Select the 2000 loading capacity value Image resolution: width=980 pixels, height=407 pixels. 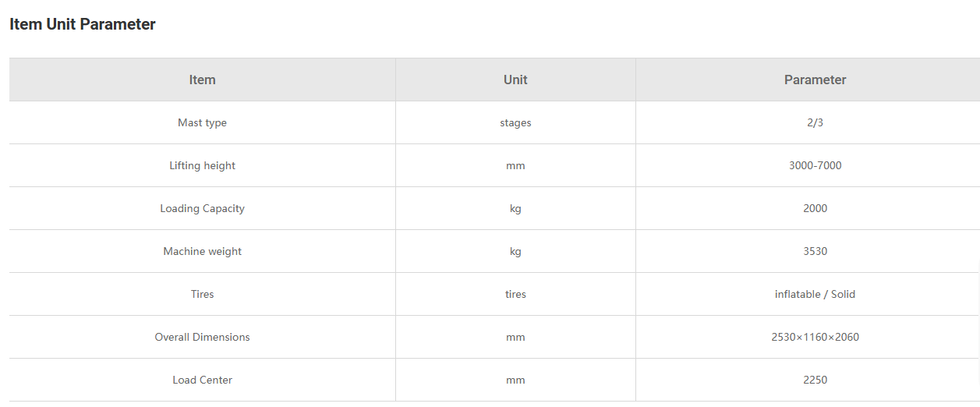point(815,208)
